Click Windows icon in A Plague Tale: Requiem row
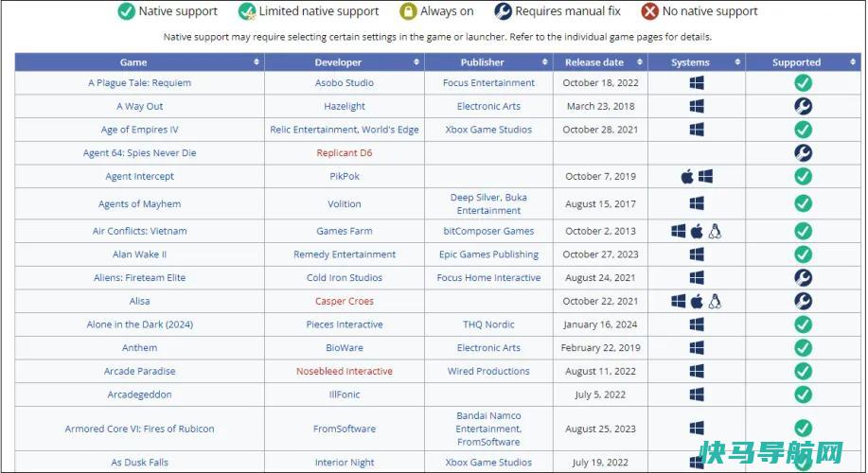 697,83
